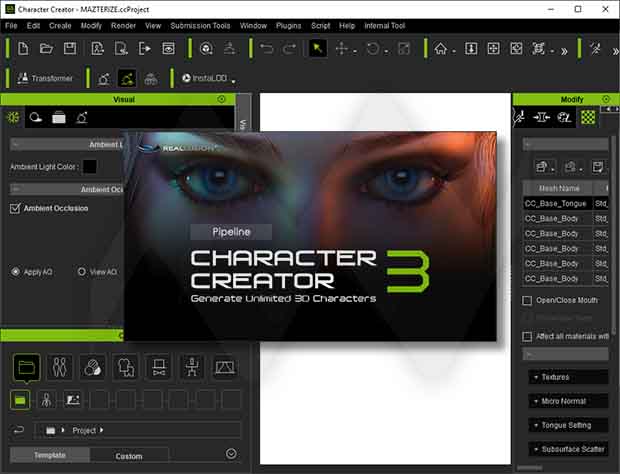Click the Visual panel header pin icon
This screenshot has height=474, width=620.
pos(221,99)
